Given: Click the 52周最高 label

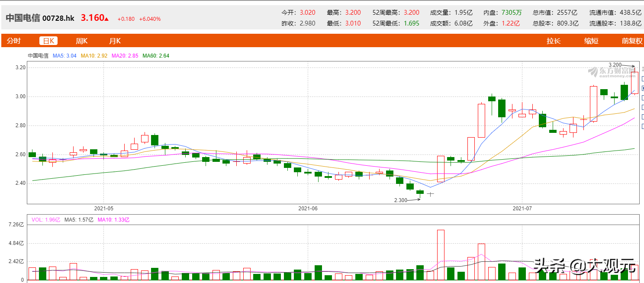Looking at the screenshot, I should (386, 13).
